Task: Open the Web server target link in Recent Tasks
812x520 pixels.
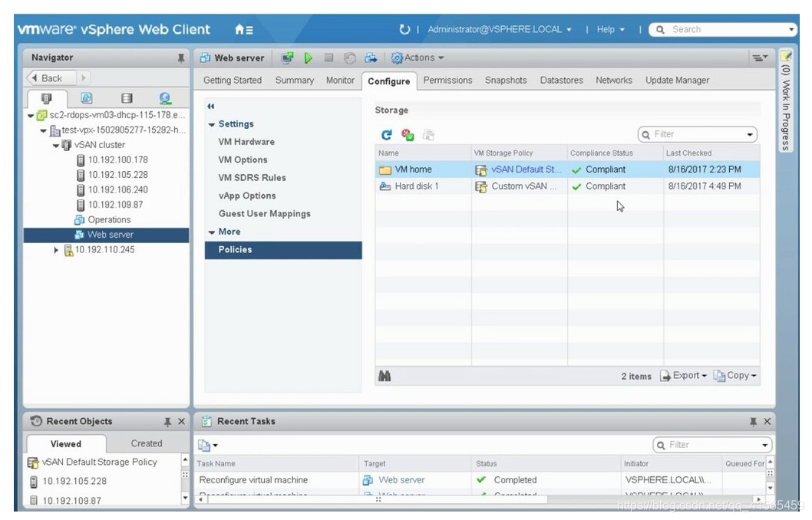Action: point(401,480)
